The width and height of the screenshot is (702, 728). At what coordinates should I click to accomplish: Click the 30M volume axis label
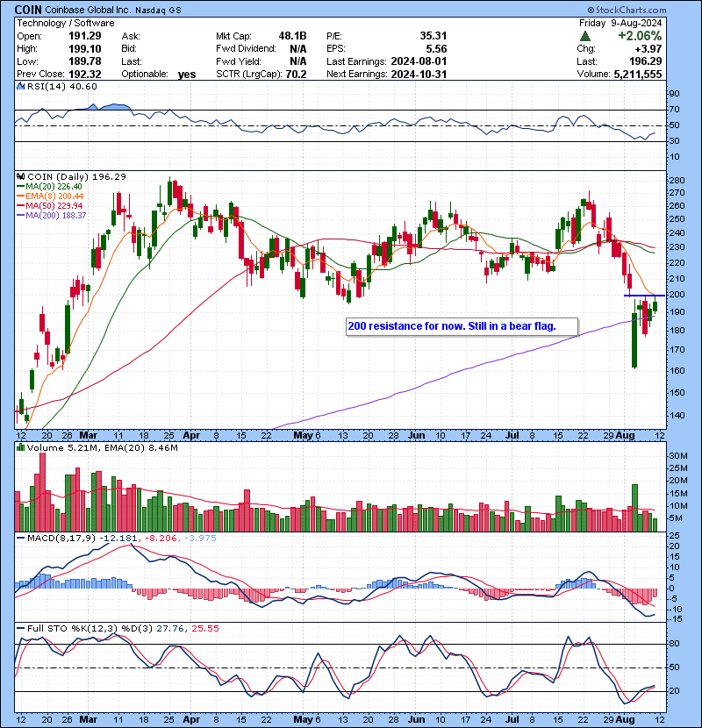678,456
